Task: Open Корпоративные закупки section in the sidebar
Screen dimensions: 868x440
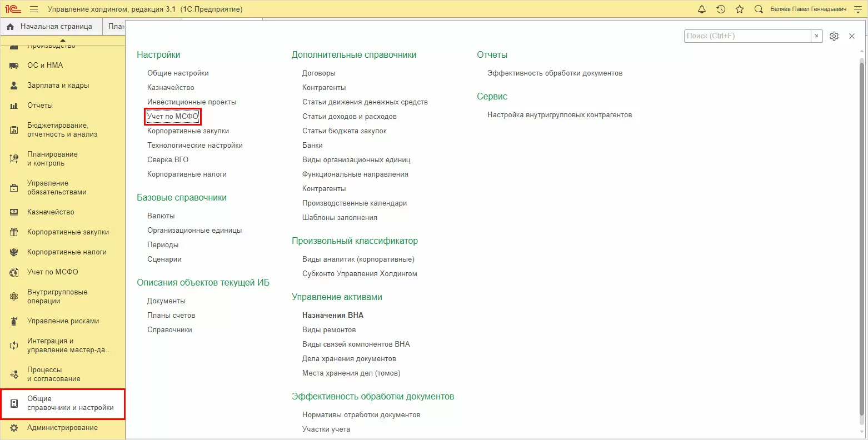Action: point(63,232)
